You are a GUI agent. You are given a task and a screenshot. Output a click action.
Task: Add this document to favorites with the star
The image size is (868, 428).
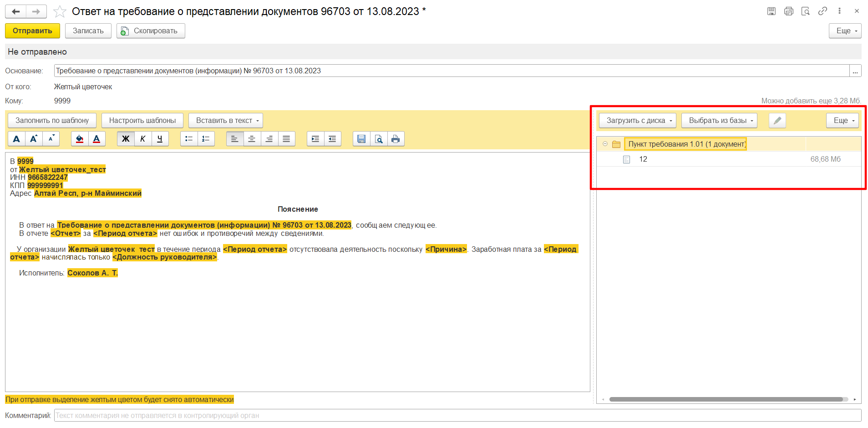pos(60,11)
